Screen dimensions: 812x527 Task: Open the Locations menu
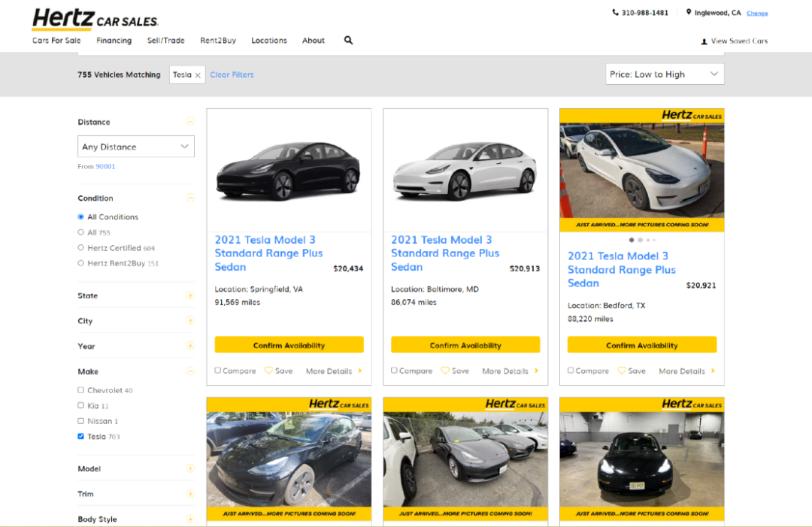click(x=268, y=41)
